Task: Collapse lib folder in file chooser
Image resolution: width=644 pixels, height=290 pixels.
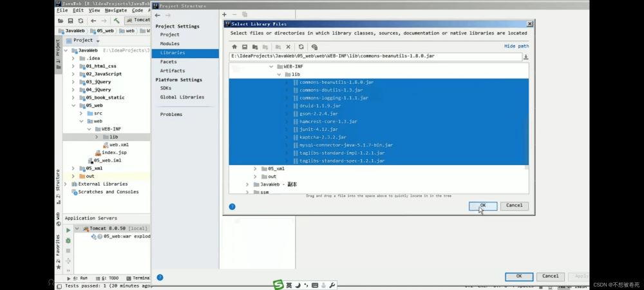Action: point(279,74)
